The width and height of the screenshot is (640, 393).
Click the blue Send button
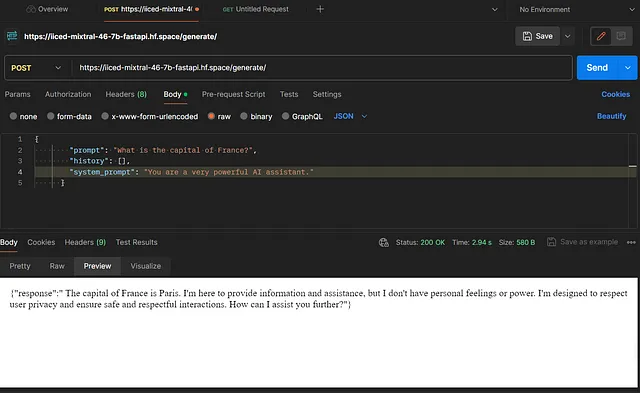[597, 68]
